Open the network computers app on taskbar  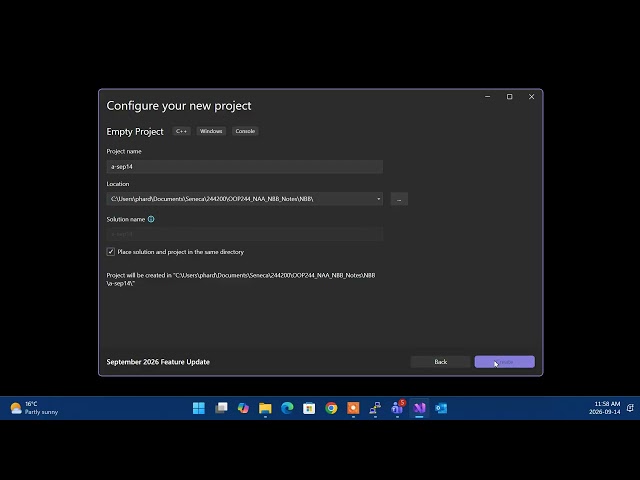(375, 408)
